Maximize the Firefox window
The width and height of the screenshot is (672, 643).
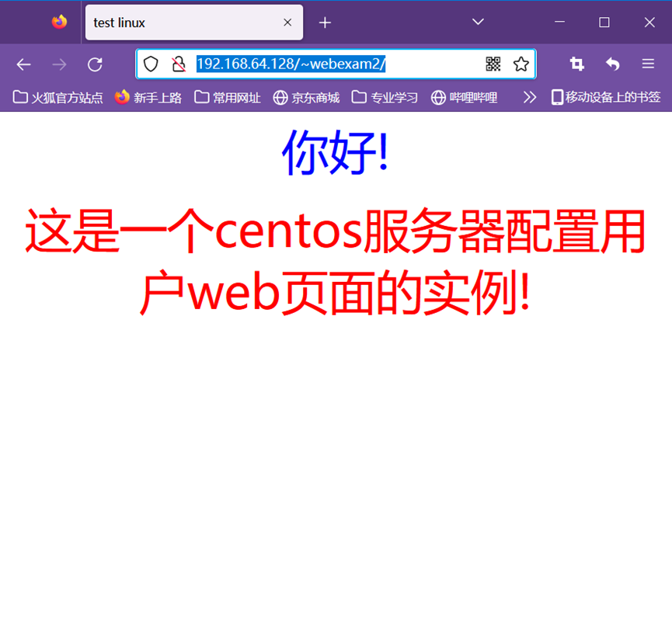tap(604, 22)
